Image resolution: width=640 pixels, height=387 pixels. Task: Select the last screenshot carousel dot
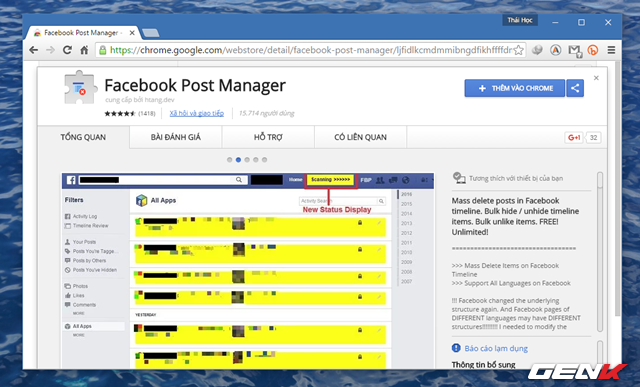pyautogui.click(x=264, y=160)
